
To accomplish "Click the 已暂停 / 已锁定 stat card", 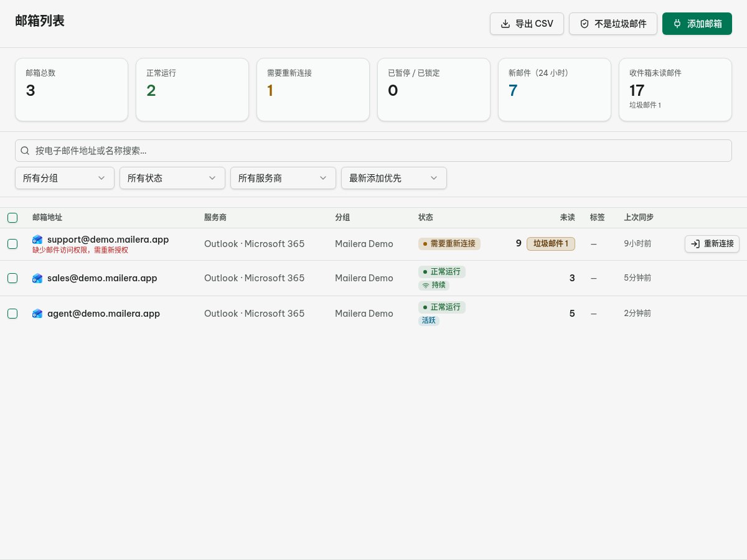I will [434, 90].
